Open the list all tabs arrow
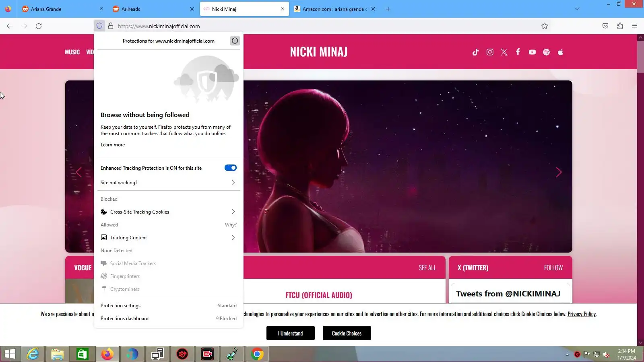Image resolution: width=644 pixels, height=362 pixels. click(x=577, y=9)
